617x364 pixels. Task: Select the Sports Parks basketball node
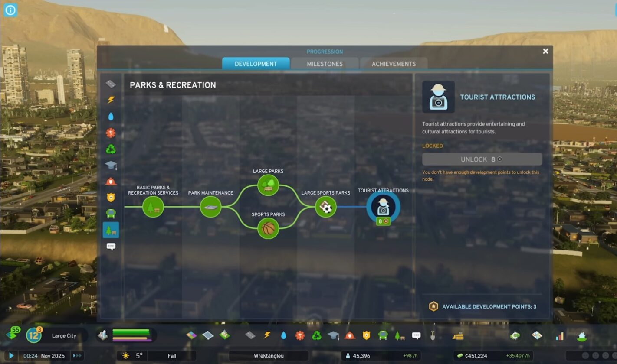click(x=268, y=228)
